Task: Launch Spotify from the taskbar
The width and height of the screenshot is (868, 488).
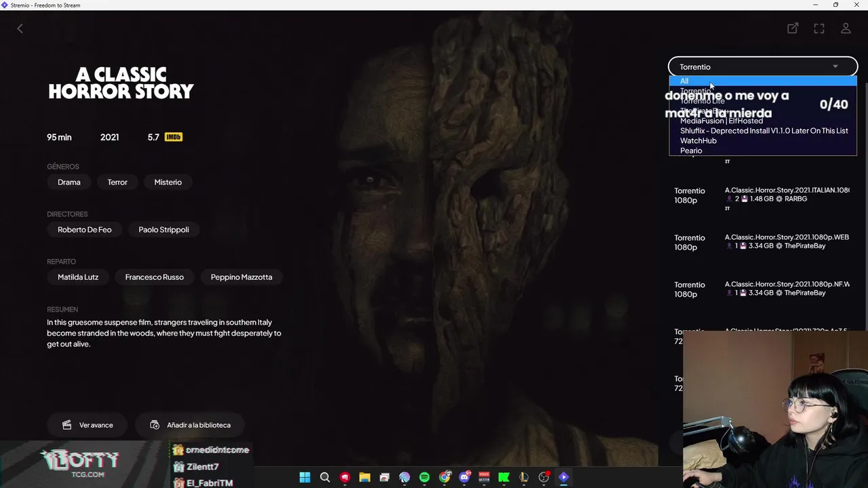Action: 425,477
